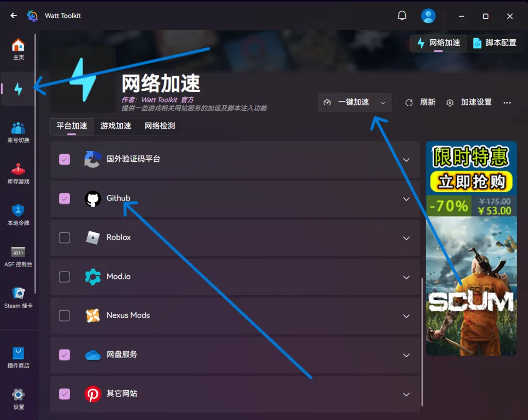Enable the Roblox checkbox

(x=64, y=238)
